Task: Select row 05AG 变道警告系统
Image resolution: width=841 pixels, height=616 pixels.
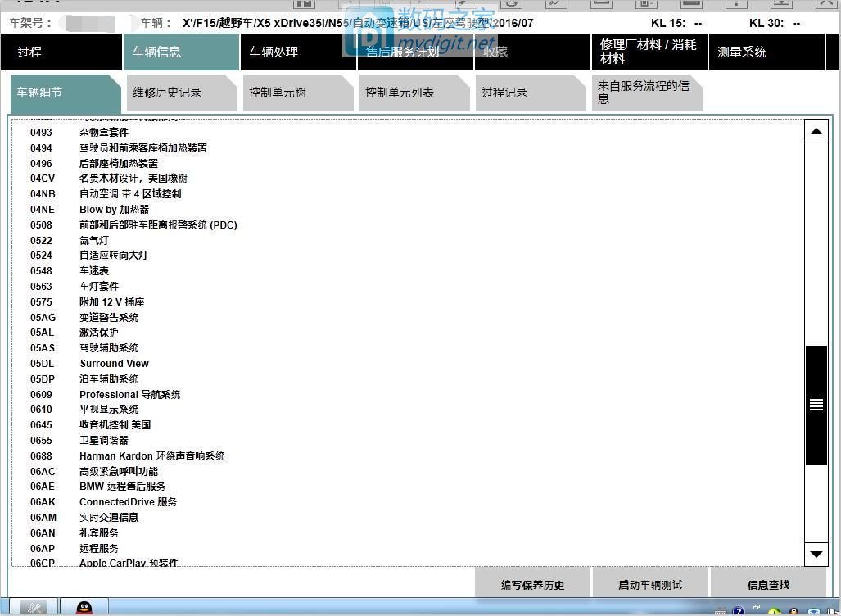Action: pos(84,318)
